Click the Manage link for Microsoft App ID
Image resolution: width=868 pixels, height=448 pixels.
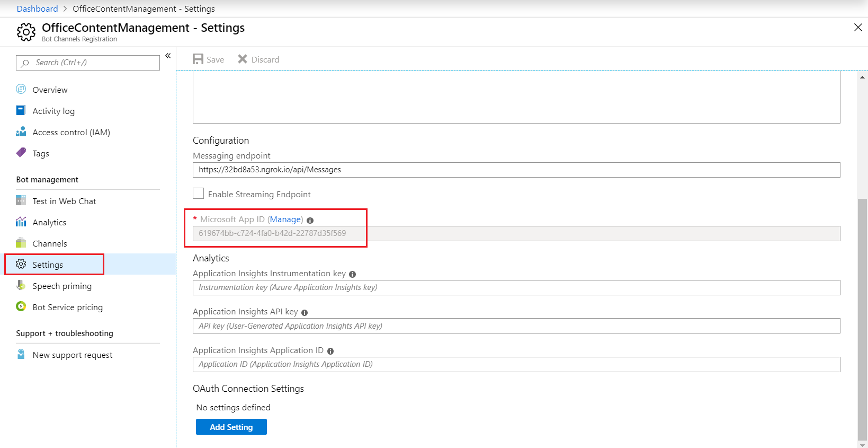285,219
